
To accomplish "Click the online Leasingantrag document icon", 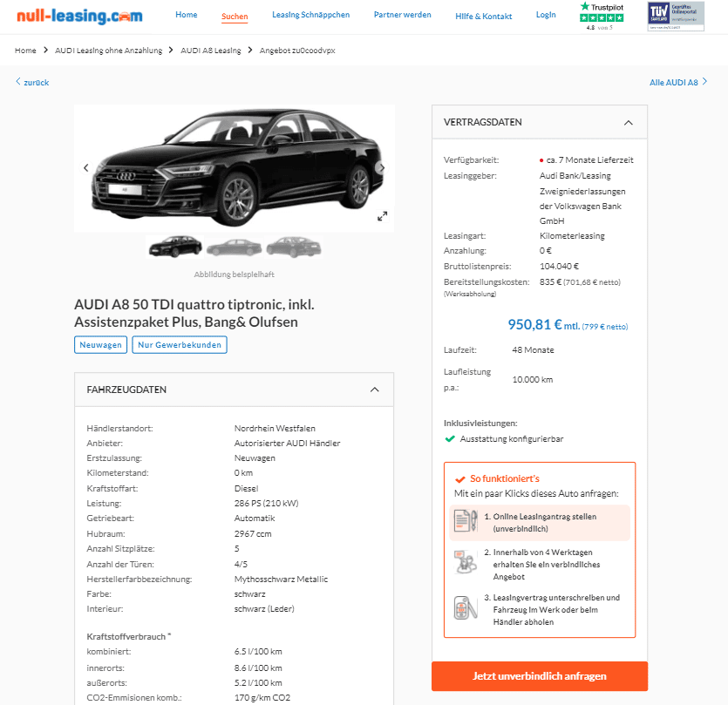I will (x=466, y=521).
